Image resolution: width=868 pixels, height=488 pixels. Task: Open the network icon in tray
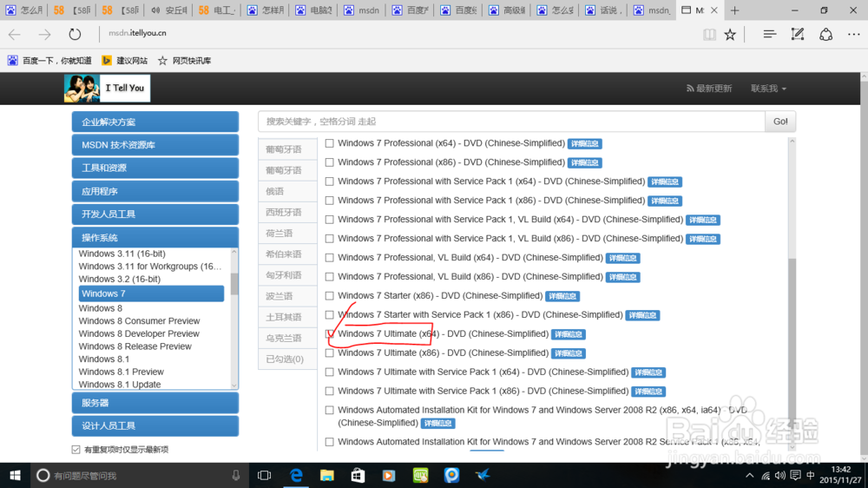tap(765, 475)
